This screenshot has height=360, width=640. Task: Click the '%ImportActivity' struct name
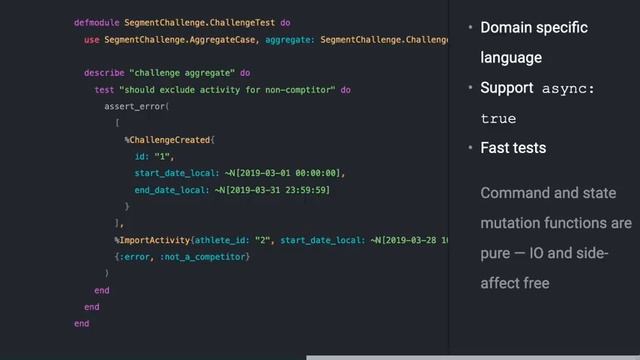click(152, 240)
